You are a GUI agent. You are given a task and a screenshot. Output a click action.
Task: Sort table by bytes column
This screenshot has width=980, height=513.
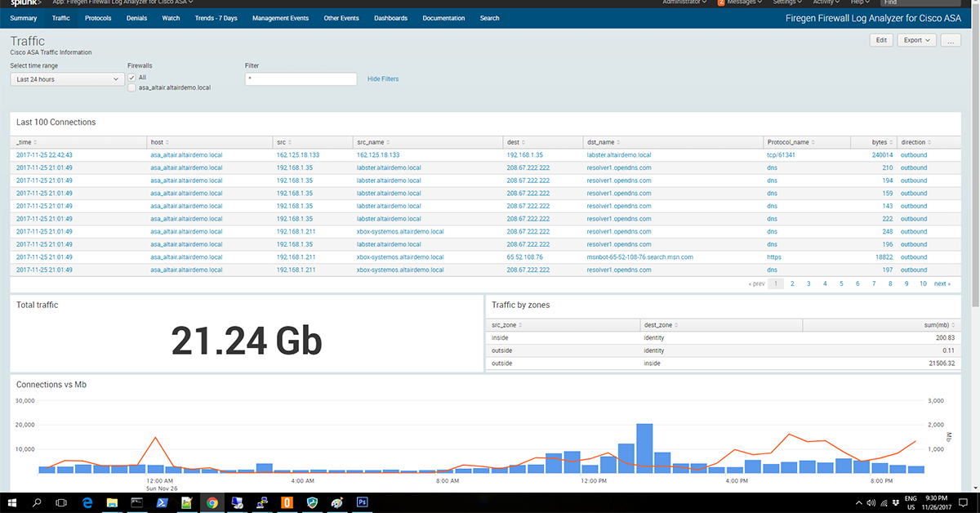(x=882, y=142)
